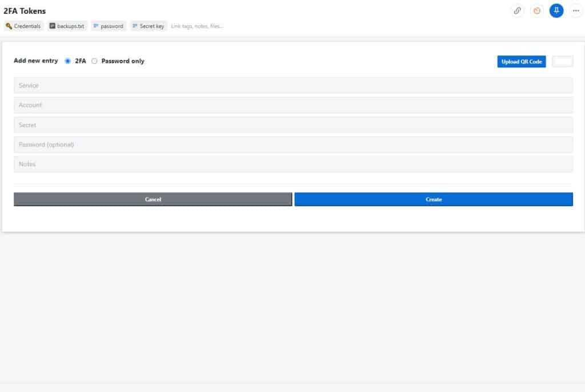Open the three-dots more options menu

click(576, 10)
